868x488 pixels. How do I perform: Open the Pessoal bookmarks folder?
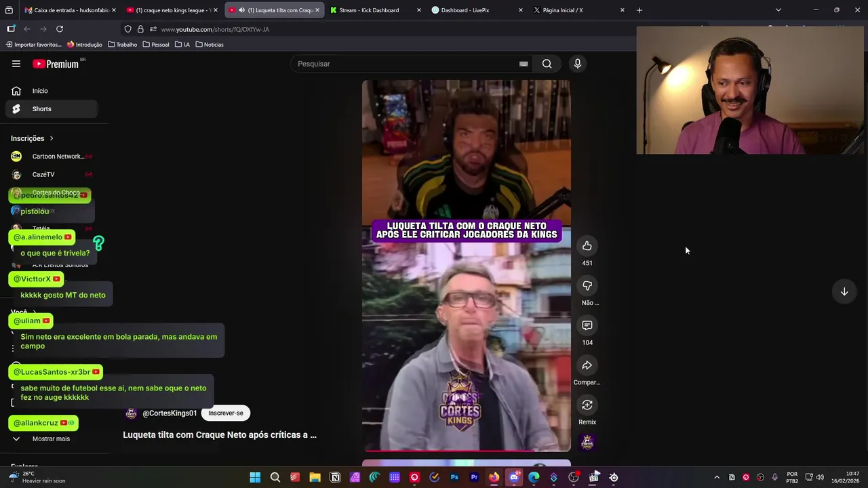coord(156,45)
